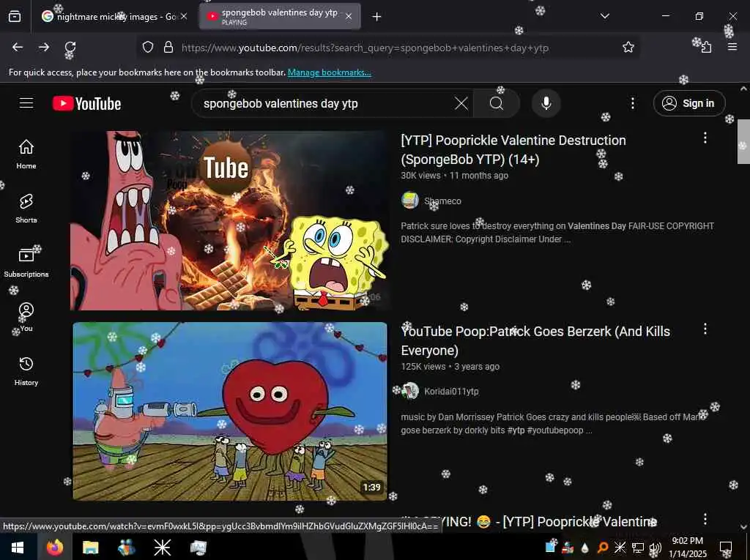
Task: Visit the Shameco channel
Action: click(443, 201)
